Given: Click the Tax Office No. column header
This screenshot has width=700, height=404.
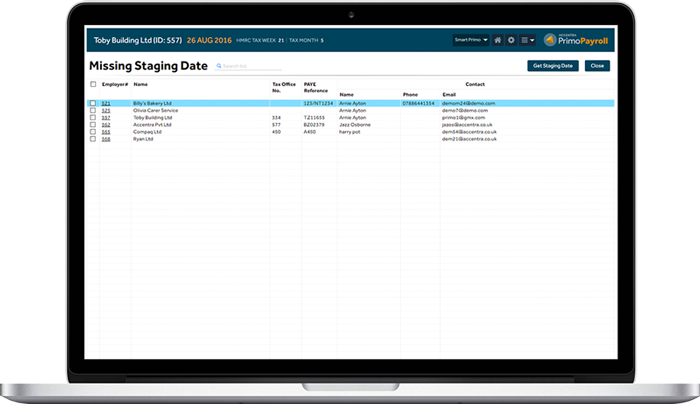Looking at the screenshot, I should tap(284, 87).
